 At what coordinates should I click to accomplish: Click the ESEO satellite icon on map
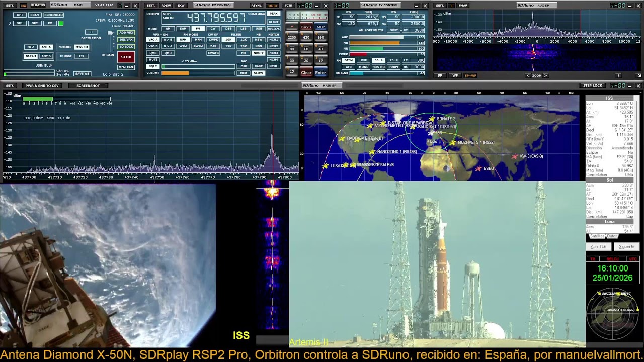click(478, 169)
